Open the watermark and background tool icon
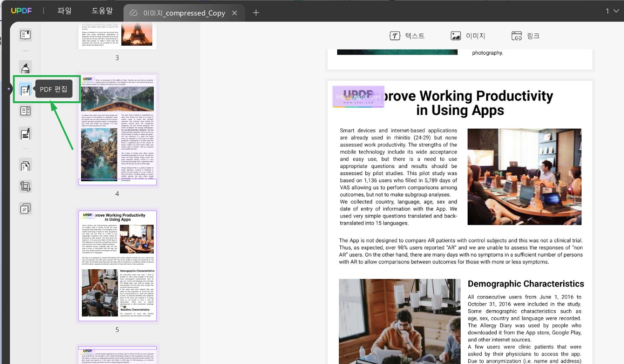 [25, 209]
